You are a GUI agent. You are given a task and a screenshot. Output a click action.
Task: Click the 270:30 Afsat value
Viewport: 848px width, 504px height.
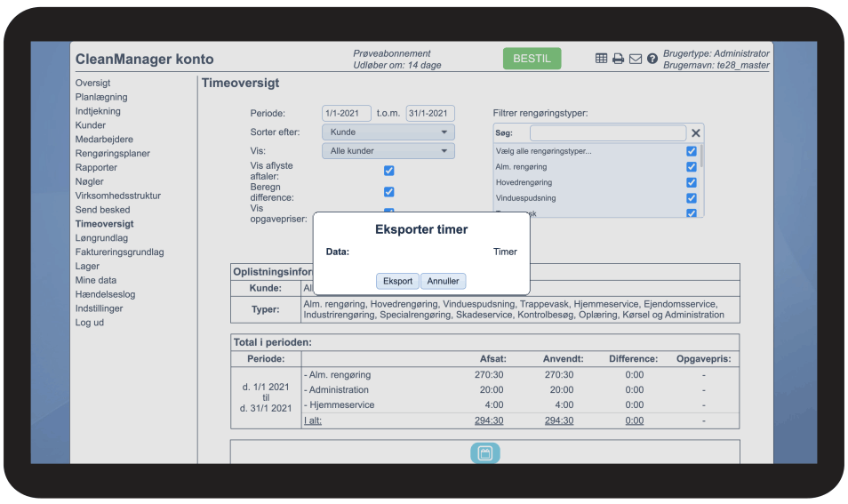[x=489, y=374]
